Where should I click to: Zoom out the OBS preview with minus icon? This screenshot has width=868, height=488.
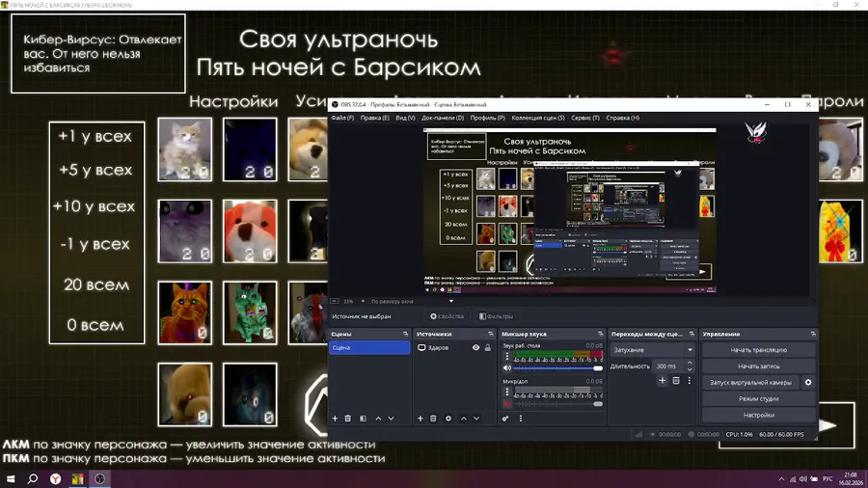click(x=335, y=302)
